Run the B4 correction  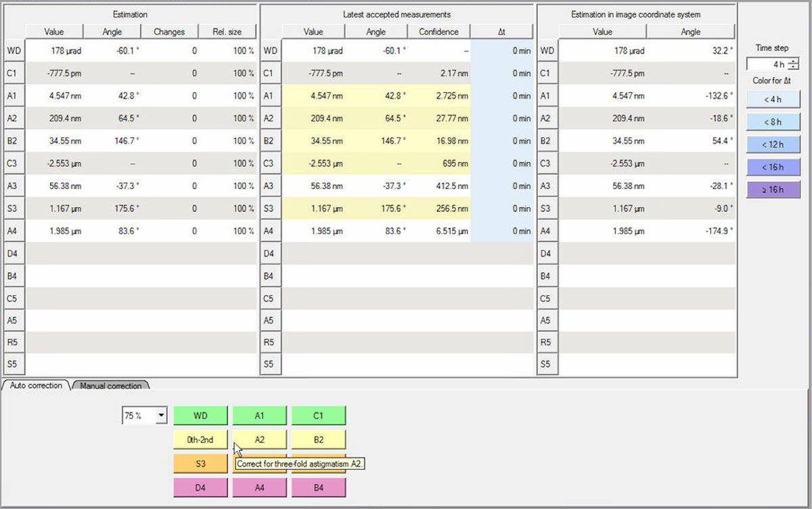(x=318, y=487)
